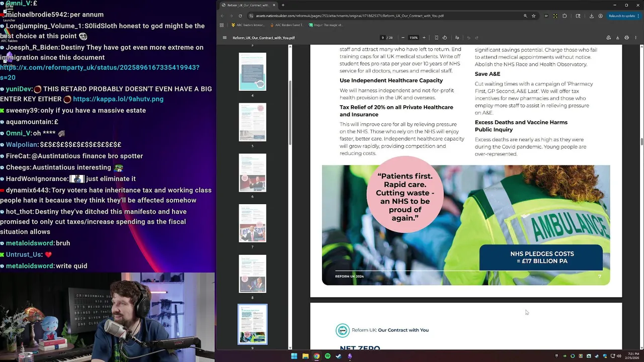Open PDF page 5 thumbnail
The image size is (644, 362).
[253, 122]
